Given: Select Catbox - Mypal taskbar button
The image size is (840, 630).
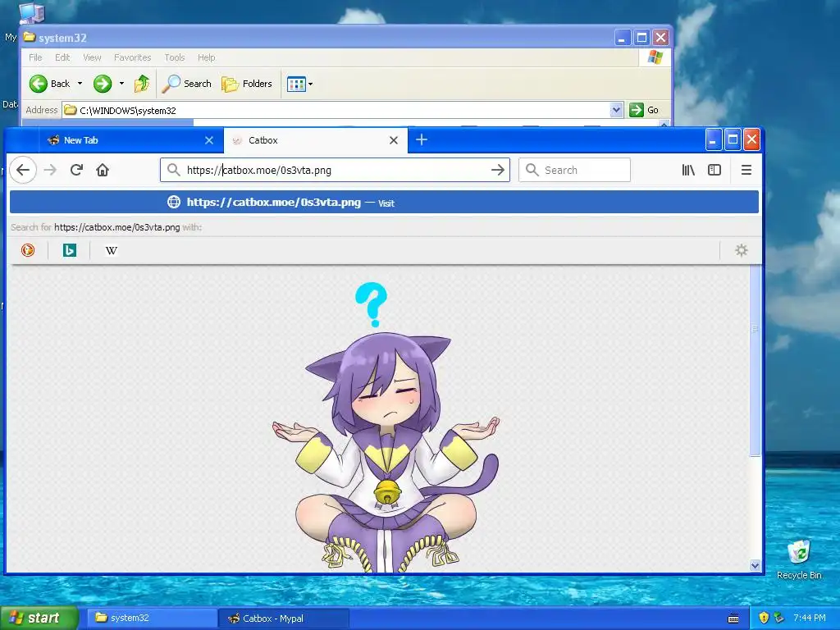Looking at the screenshot, I should (x=284, y=619).
